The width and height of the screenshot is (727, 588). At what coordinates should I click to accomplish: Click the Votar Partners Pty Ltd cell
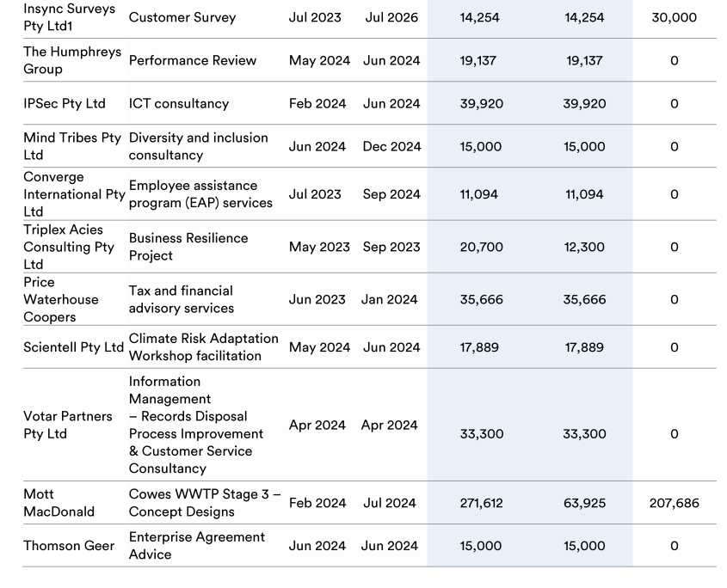67,425
